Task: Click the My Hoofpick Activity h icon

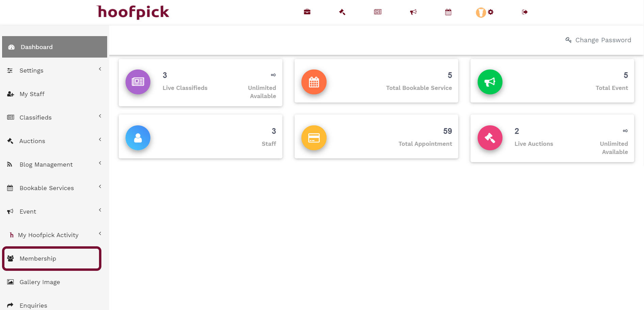Action: click(12, 235)
